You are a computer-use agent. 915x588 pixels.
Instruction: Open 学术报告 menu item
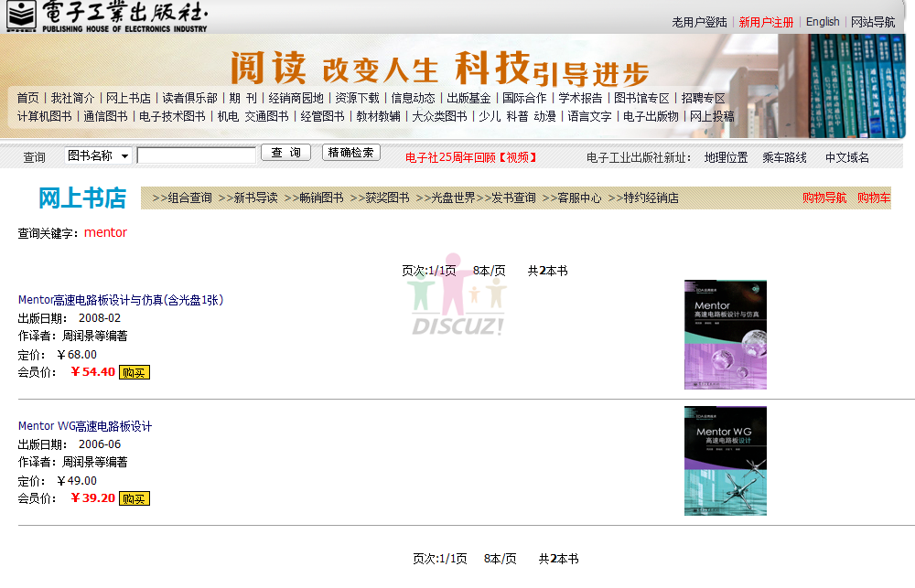pos(580,98)
